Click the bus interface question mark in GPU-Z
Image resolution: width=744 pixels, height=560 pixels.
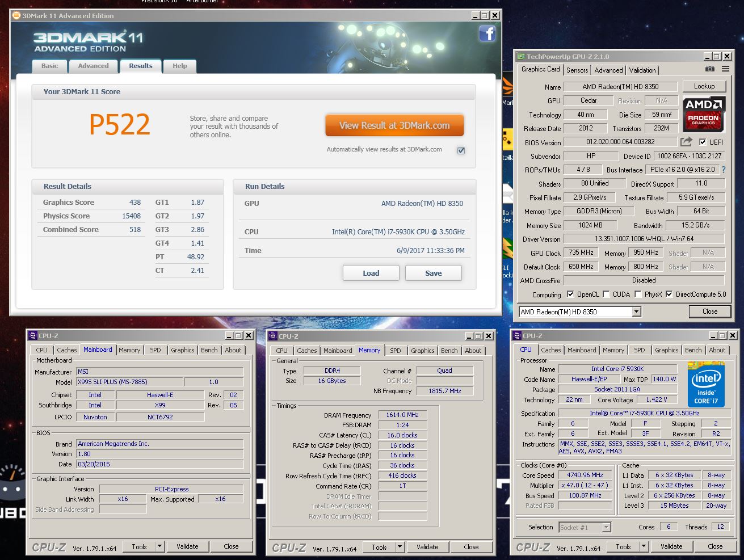(724, 170)
